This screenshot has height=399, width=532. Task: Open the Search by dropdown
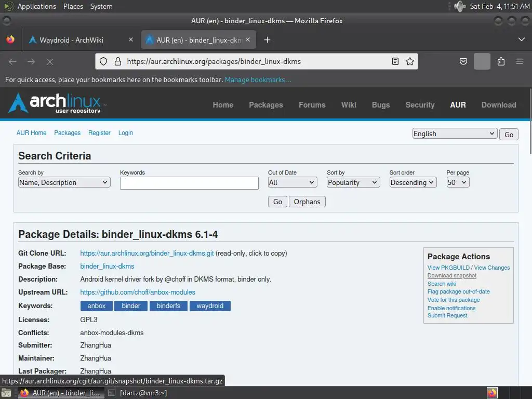click(64, 182)
